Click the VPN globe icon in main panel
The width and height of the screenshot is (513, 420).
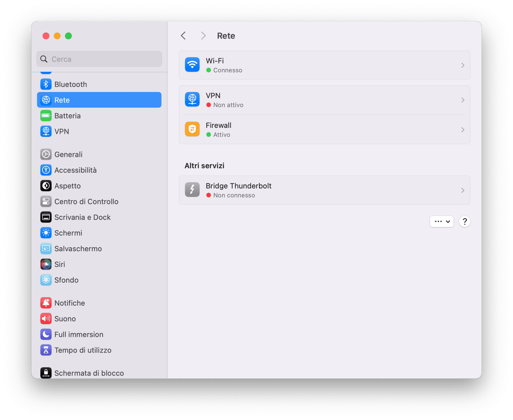(x=192, y=100)
